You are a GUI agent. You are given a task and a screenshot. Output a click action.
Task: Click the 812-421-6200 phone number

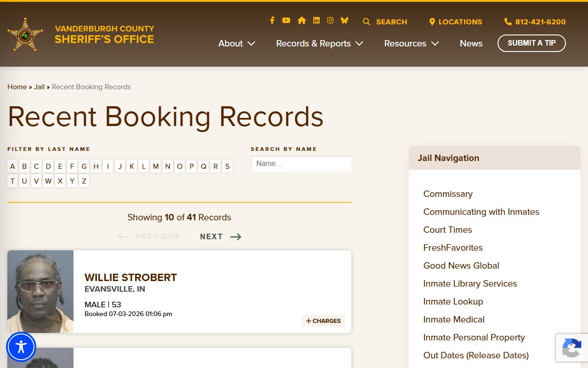tap(540, 22)
